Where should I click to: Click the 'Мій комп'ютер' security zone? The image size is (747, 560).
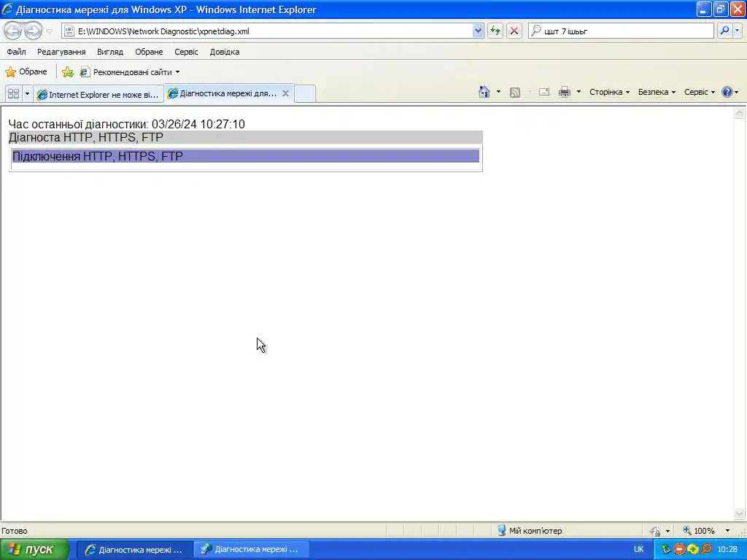530,531
